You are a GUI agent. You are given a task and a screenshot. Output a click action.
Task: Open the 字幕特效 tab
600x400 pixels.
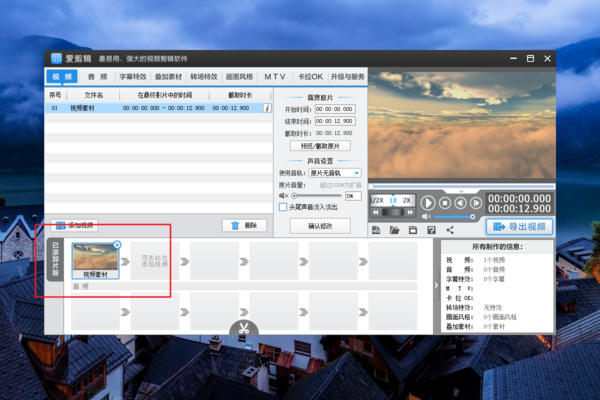133,77
